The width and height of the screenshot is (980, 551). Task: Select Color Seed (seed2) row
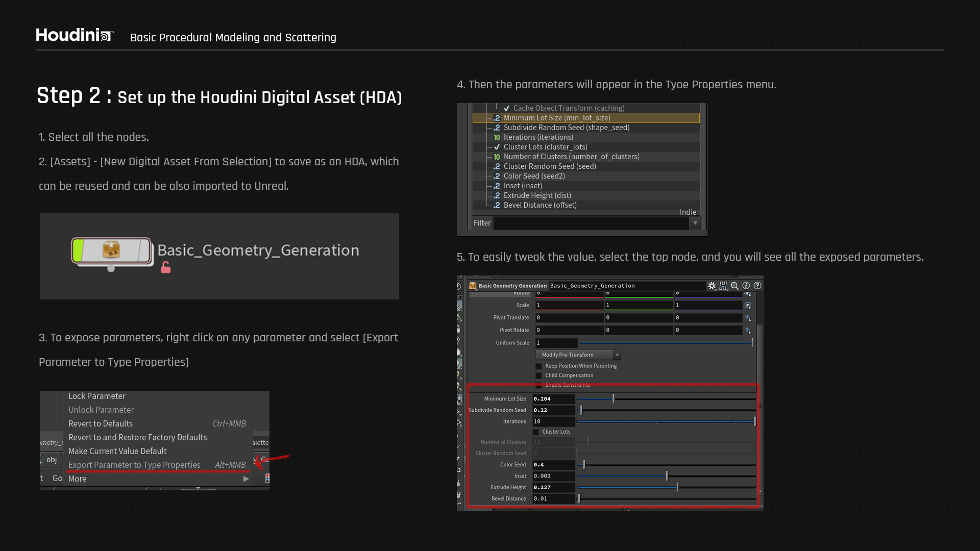click(586, 176)
